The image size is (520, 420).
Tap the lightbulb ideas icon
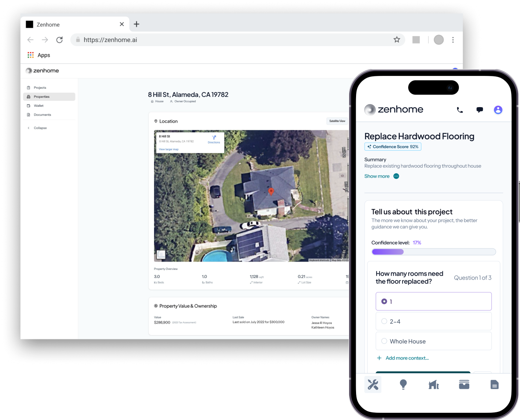click(403, 385)
